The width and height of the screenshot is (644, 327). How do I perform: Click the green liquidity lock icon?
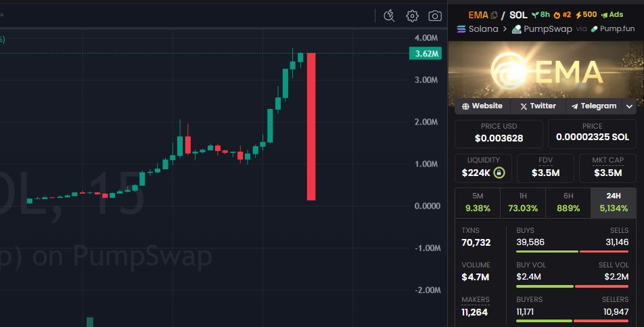pos(499,173)
